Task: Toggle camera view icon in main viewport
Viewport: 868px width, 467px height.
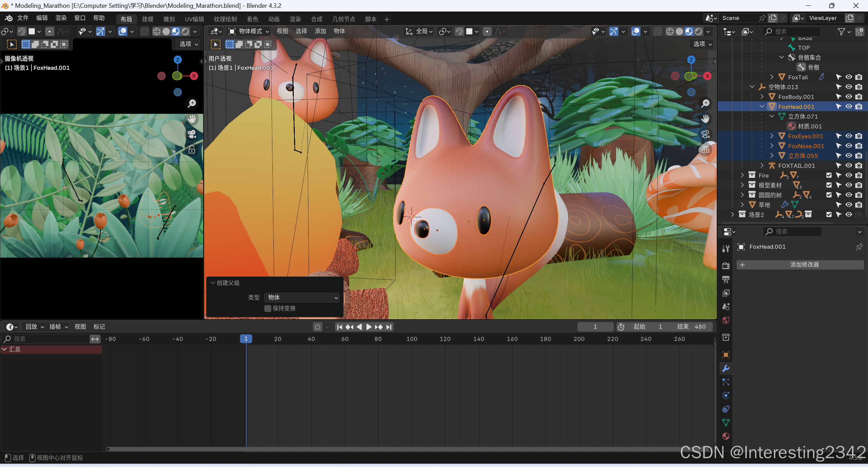Action: click(x=706, y=134)
